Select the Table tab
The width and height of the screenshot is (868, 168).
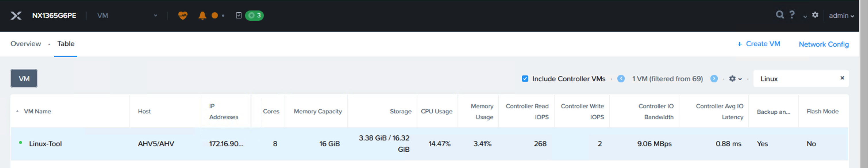tap(66, 44)
